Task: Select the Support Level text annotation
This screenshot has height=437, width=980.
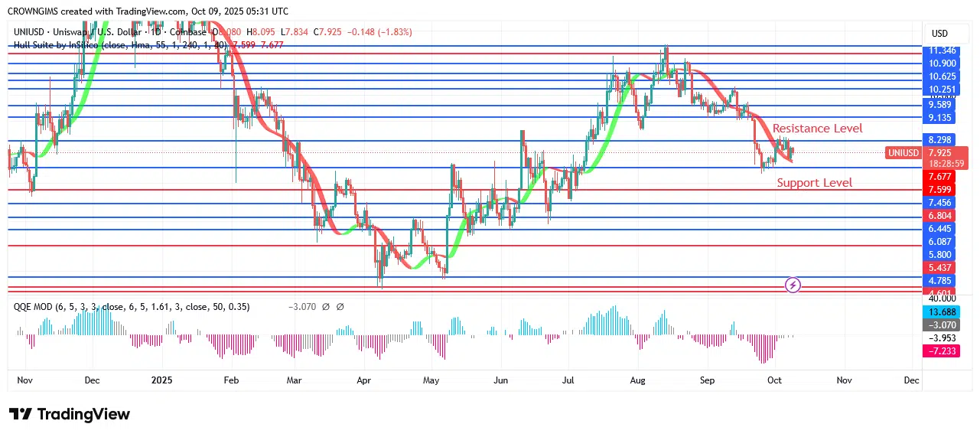Action: point(814,183)
